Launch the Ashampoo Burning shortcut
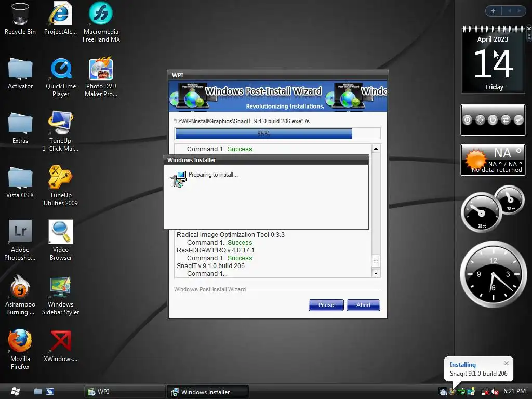 tap(20, 295)
